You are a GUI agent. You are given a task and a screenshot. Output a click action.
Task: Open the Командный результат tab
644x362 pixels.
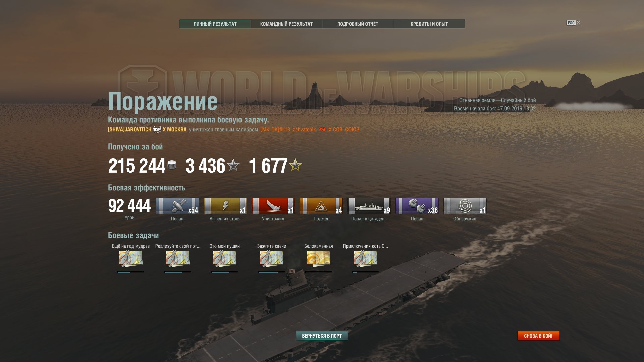pos(286,24)
